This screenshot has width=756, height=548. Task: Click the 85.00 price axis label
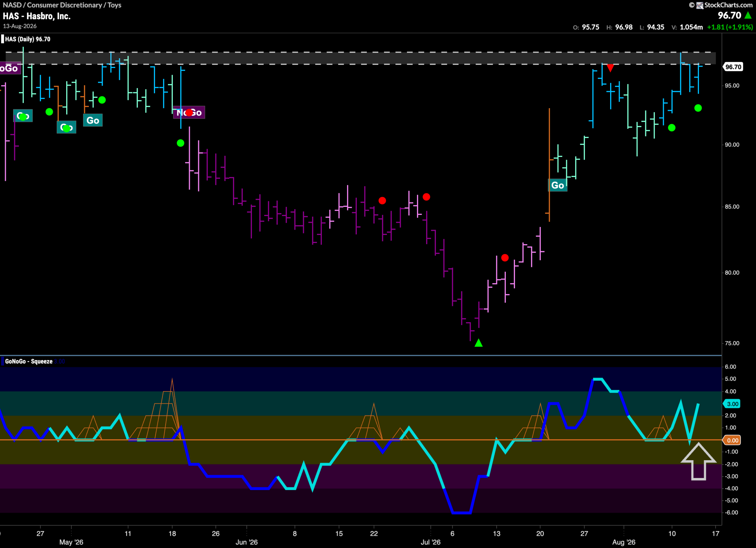coord(732,206)
